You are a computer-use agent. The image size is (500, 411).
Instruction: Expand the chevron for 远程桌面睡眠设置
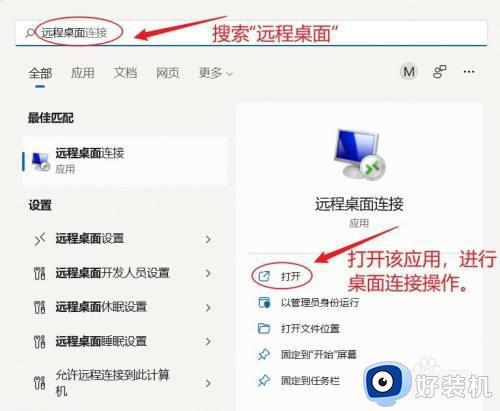[x=208, y=342]
